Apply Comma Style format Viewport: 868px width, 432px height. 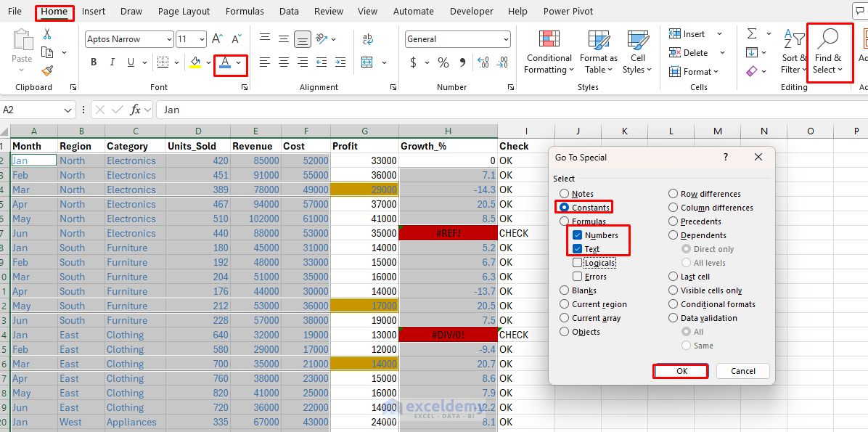click(462, 62)
